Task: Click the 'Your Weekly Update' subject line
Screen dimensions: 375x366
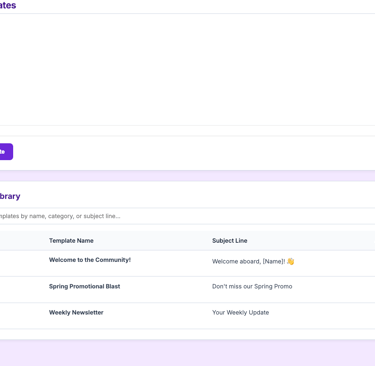Action: tap(240, 313)
